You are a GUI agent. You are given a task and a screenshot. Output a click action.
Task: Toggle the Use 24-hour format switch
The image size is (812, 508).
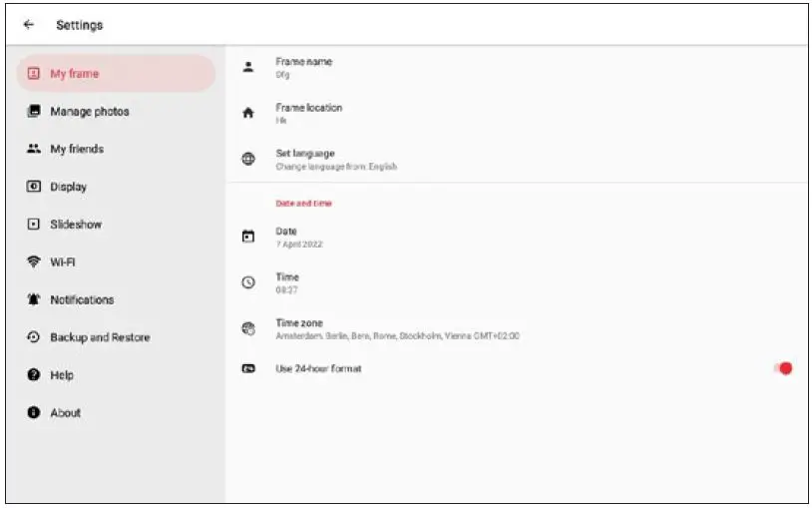tap(783, 368)
